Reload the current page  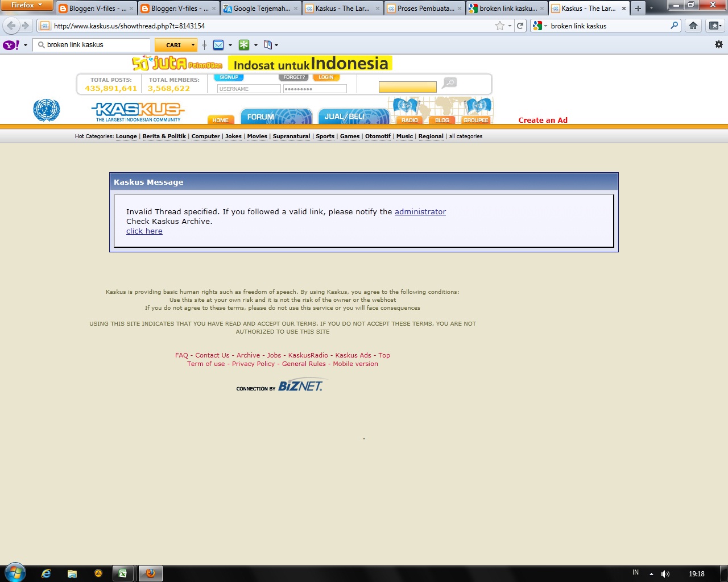point(520,26)
